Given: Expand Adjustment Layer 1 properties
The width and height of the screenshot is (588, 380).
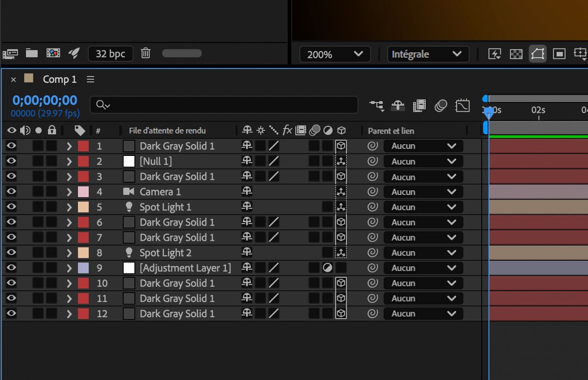Looking at the screenshot, I should 69,268.
